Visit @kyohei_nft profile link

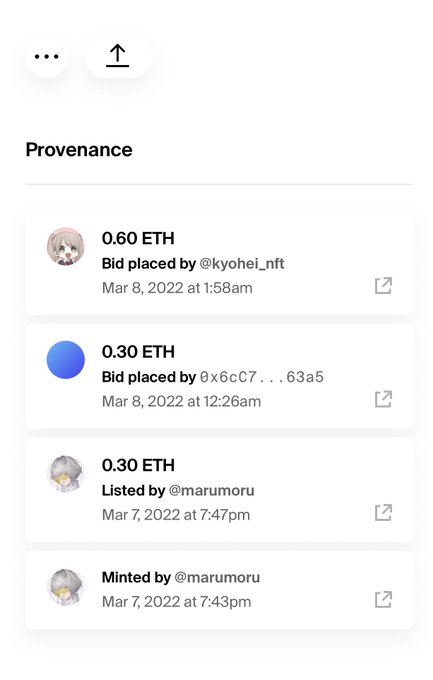[242, 264]
